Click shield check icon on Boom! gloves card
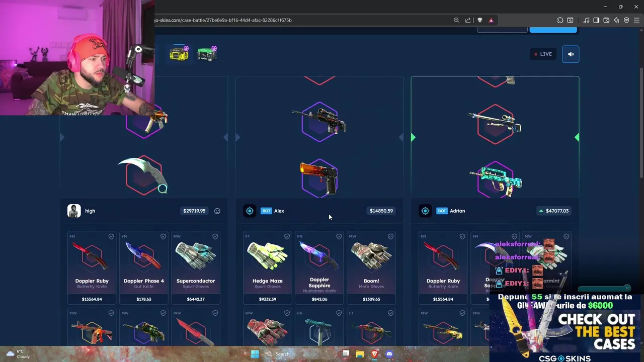This screenshot has width=644, height=362. 390,236
